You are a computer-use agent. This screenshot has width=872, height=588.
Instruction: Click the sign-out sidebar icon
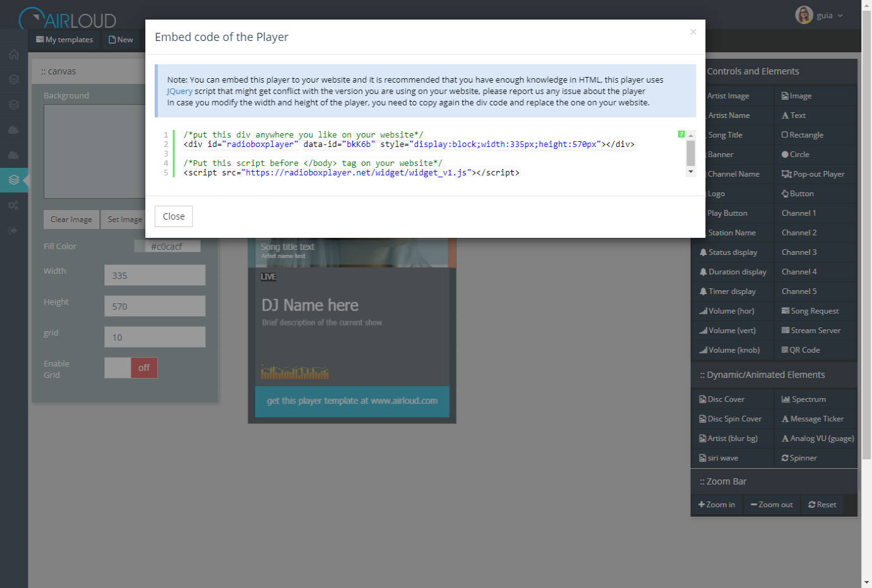13,231
